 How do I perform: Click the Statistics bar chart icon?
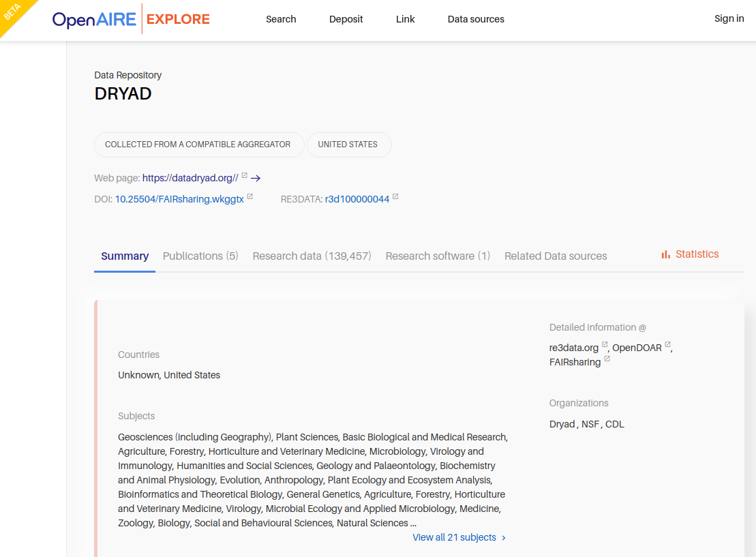click(x=666, y=254)
